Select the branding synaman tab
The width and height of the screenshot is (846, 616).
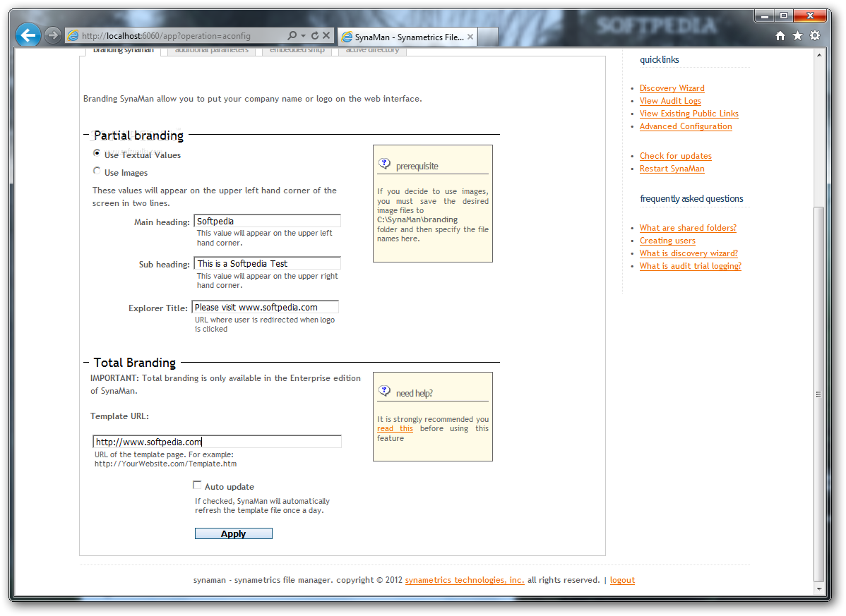124,50
